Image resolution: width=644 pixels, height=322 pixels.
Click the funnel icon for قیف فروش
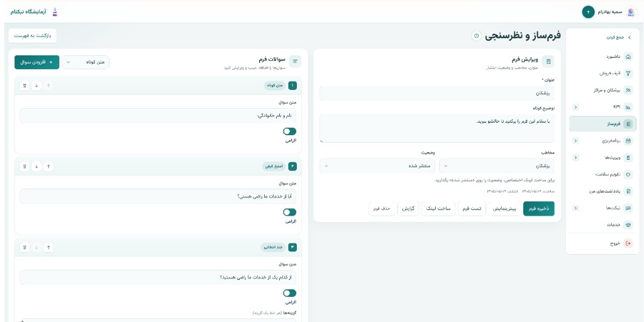tap(628, 74)
